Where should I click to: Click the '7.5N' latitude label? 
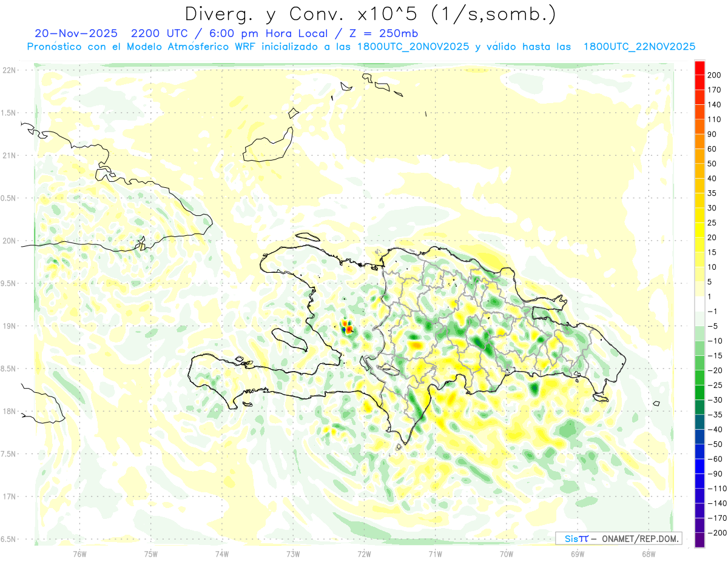[x=9, y=454]
